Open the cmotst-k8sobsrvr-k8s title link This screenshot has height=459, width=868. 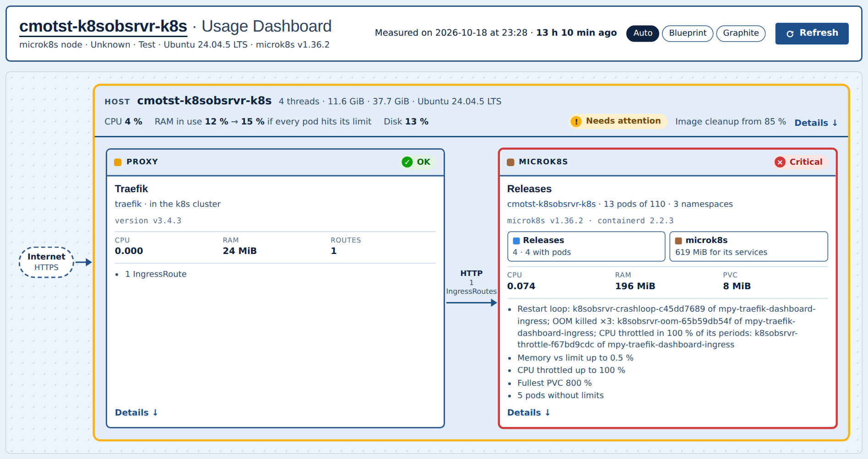pyautogui.click(x=103, y=27)
